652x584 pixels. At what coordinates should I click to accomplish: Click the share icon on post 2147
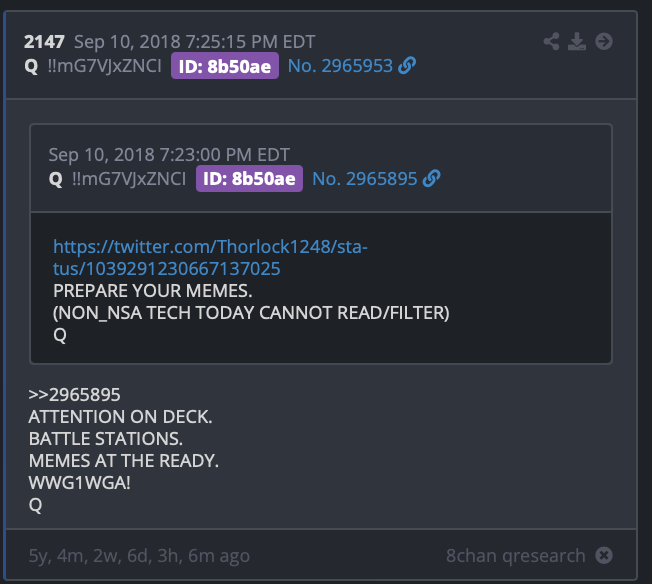(551, 41)
